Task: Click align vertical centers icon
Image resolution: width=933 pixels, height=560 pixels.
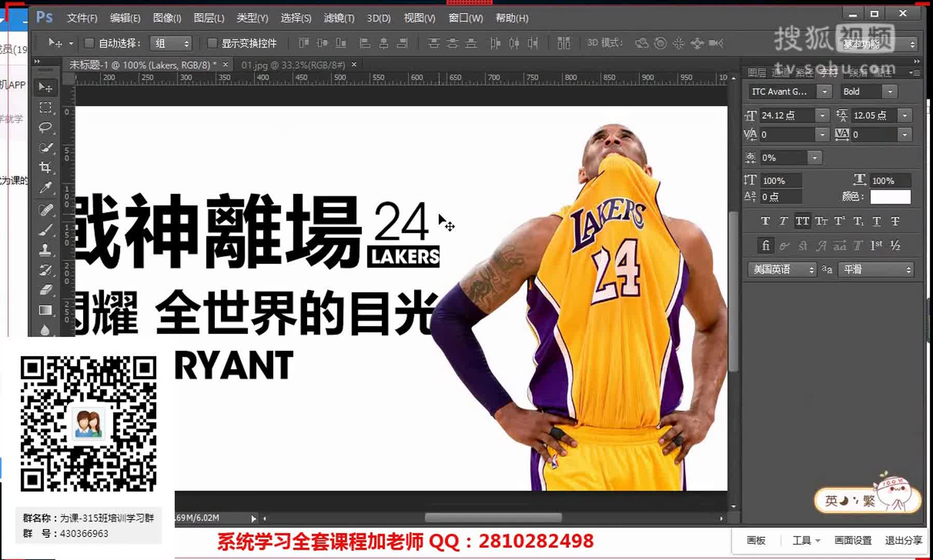Action: coord(322,43)
